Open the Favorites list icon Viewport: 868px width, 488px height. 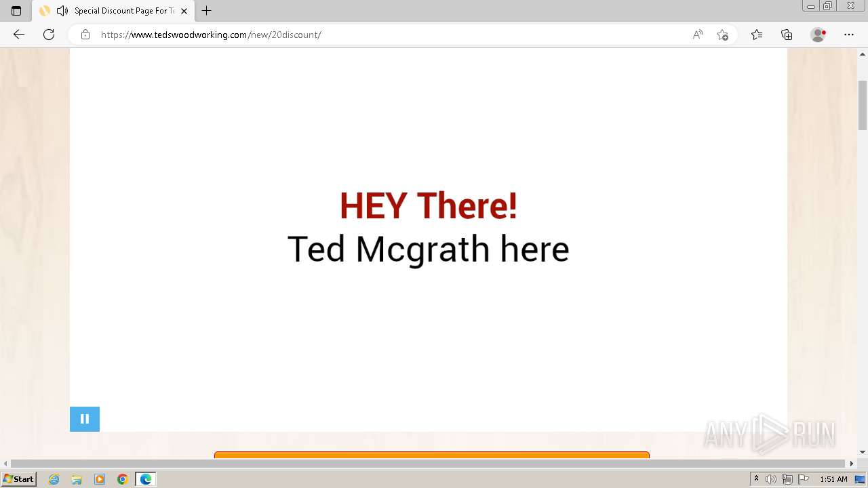[x=757, y=35]
